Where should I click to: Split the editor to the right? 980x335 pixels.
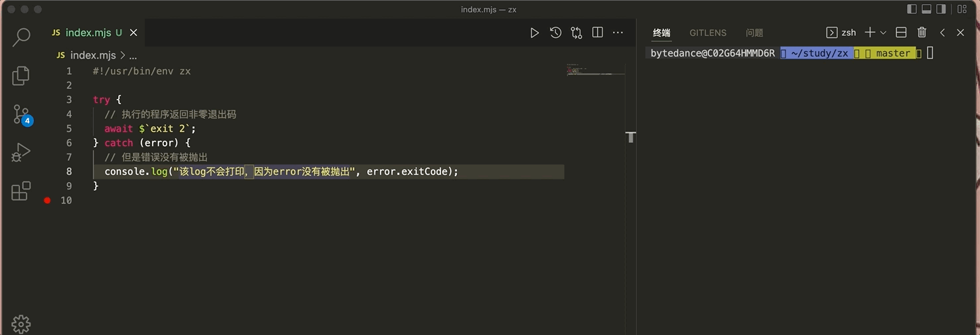tap(598, 33)
